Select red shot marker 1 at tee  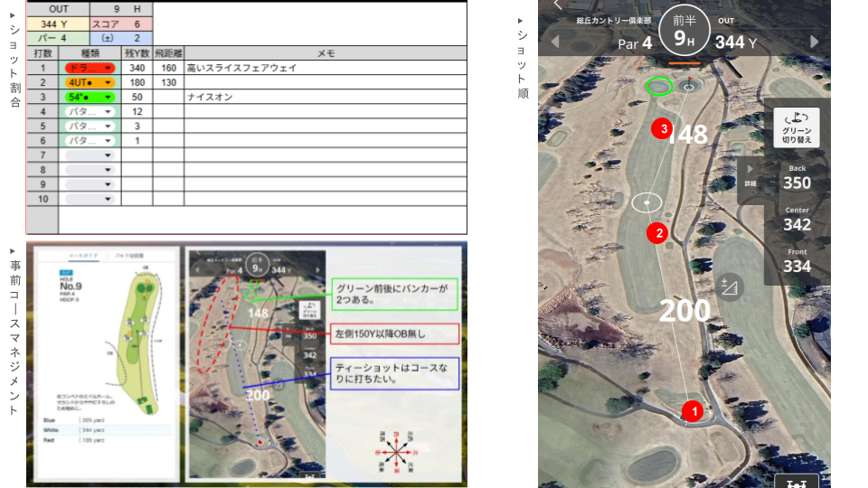(x=692, y=411)
